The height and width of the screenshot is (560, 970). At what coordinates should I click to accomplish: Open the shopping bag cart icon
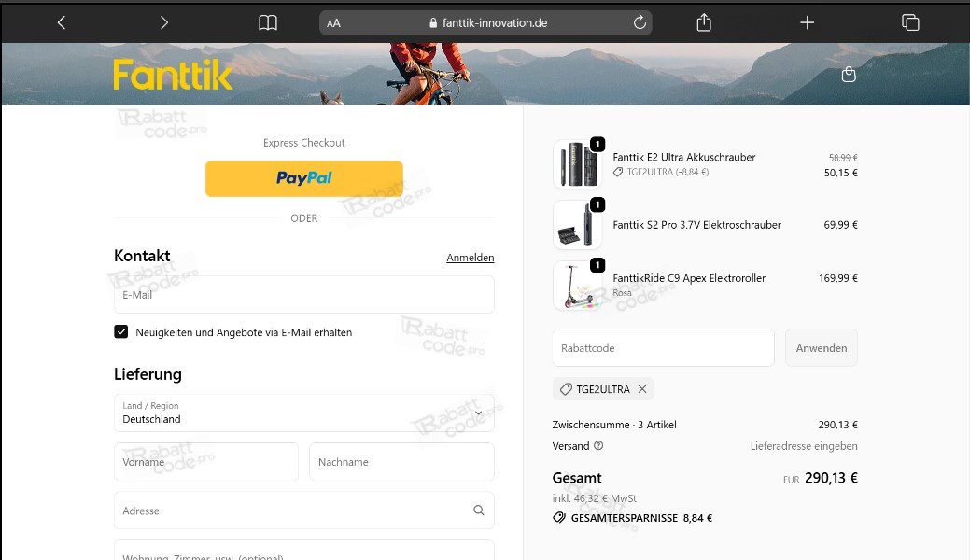tap(849, 75)
